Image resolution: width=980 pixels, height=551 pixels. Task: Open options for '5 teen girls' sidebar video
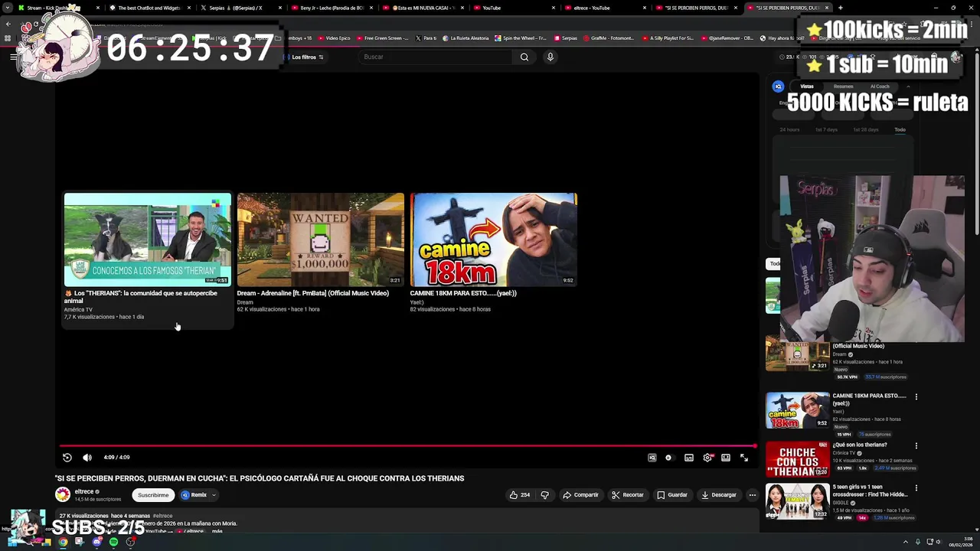[x=916, y=487]
